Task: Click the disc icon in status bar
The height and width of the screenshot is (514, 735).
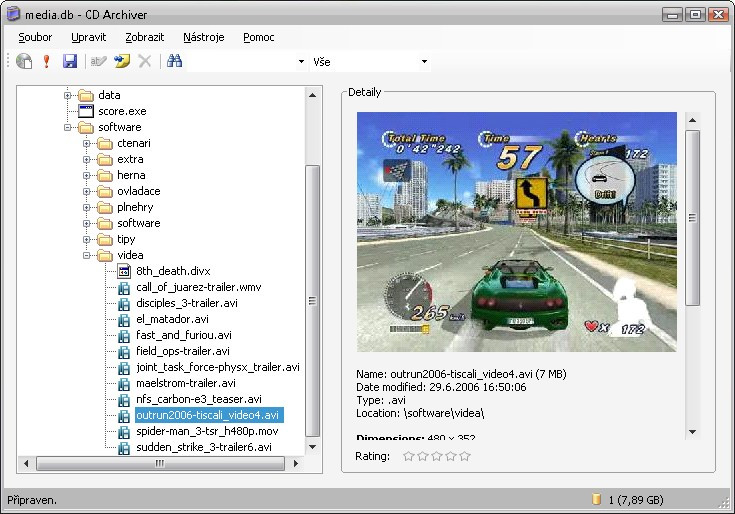Action: pyautogui.click(x=596, y=499)
